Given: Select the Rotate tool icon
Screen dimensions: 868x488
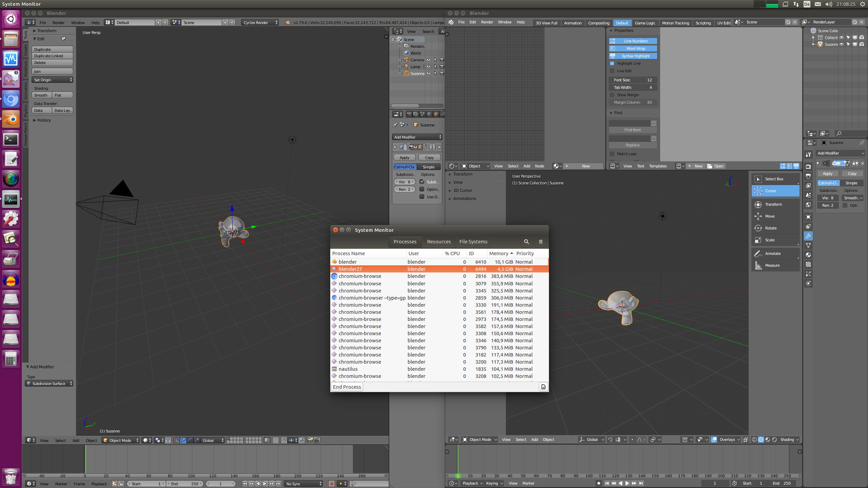Looking at the screenshot, I should point(758,228).
